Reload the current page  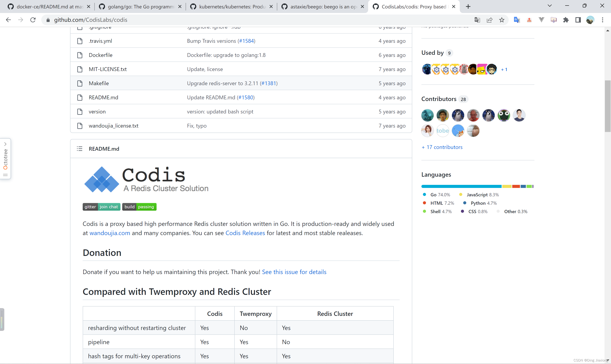[x=33, y=20]
